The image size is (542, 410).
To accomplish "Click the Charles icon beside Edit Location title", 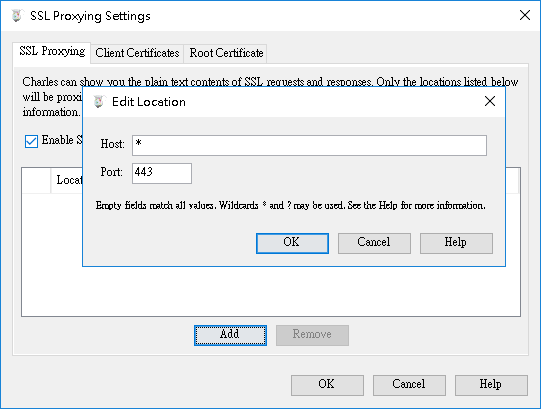I will [x=99, y=102].
